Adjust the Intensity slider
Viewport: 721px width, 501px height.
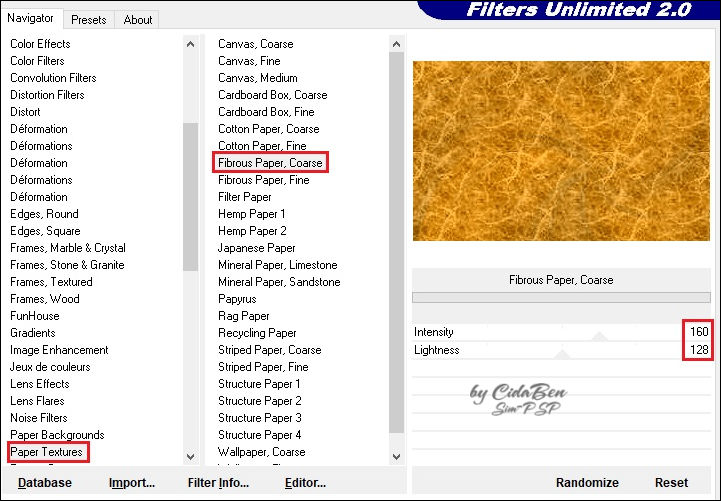point(598,335)
